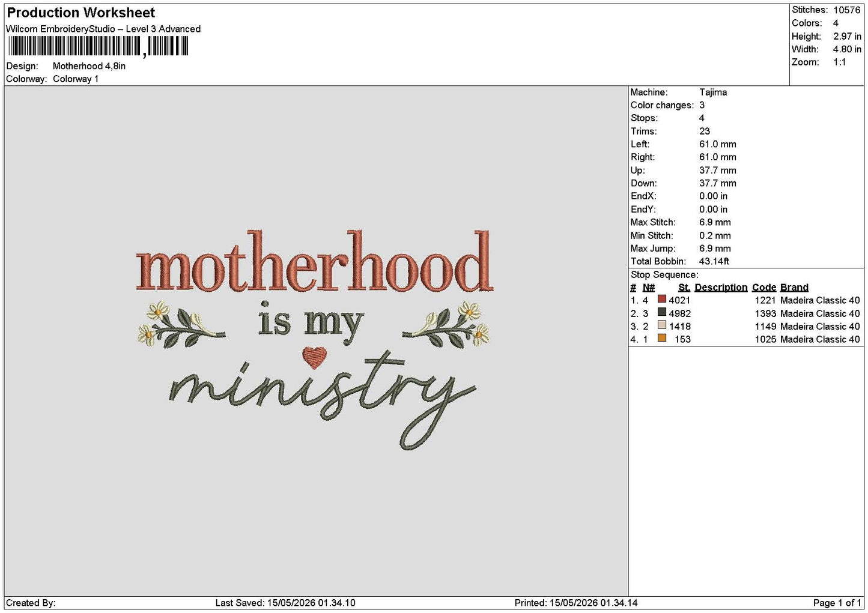Image resolution: width=868 pixels, height=613 pixels.
Task: Click thread code '1025' in stop row 4
Action: (x=765, y=339)
